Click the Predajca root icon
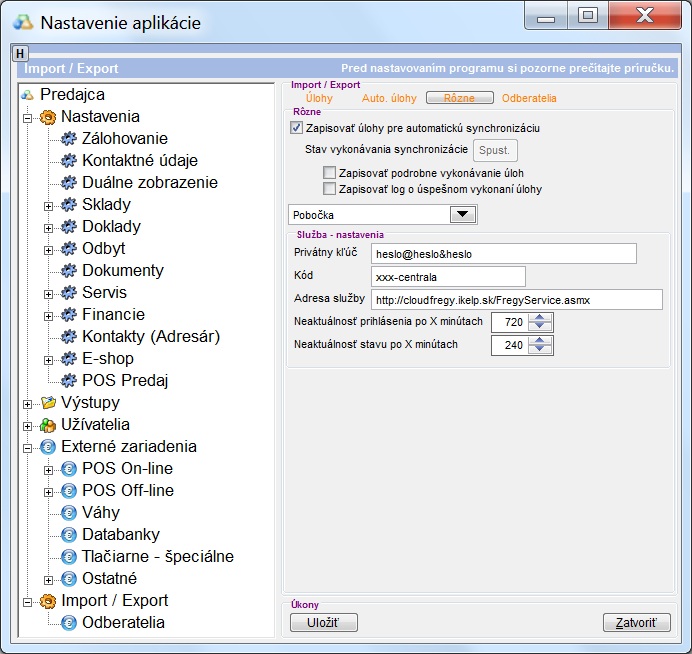Image resolution: width=692 pixels, height=654 pixels. (x=28, y=95)
